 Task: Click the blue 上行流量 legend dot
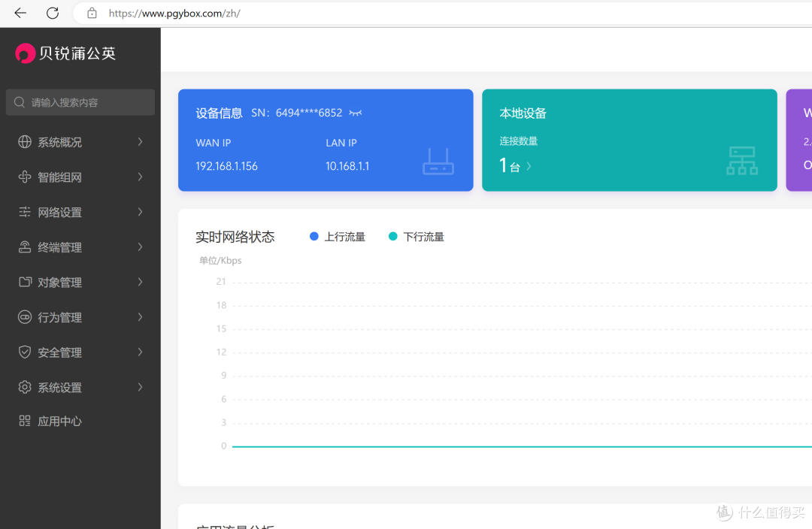tap(314, 237)
